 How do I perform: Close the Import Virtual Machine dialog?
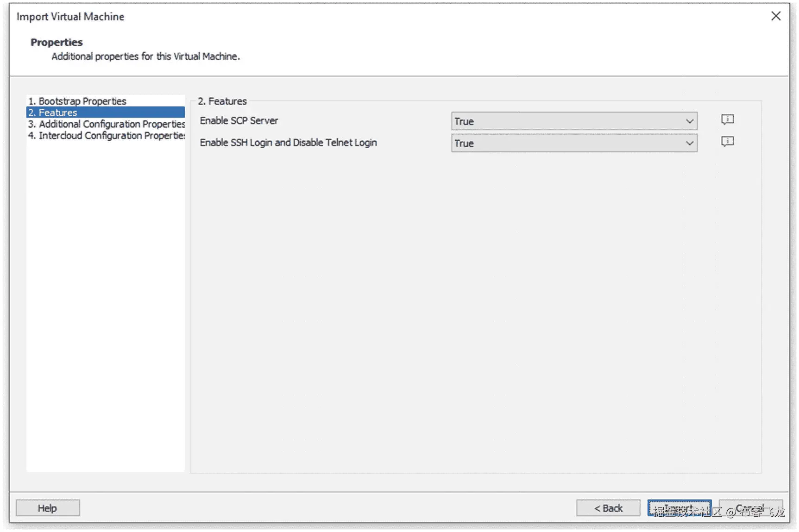tap(775, 16)
